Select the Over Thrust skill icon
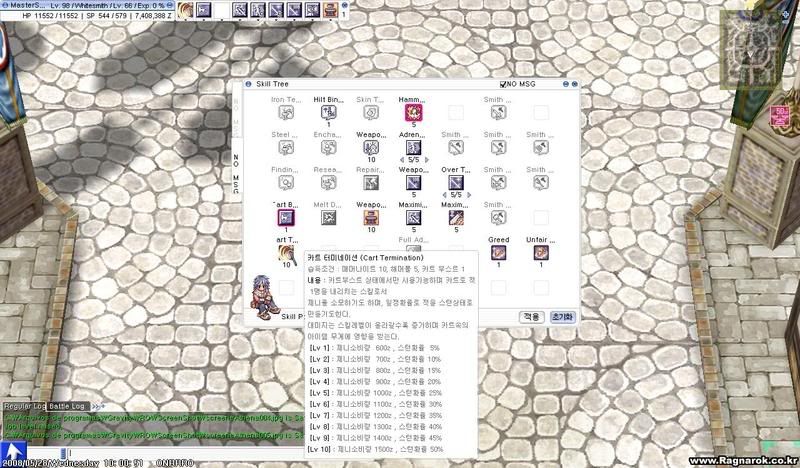The width and height of the screenshot is (800, 468). click(456, 183)
